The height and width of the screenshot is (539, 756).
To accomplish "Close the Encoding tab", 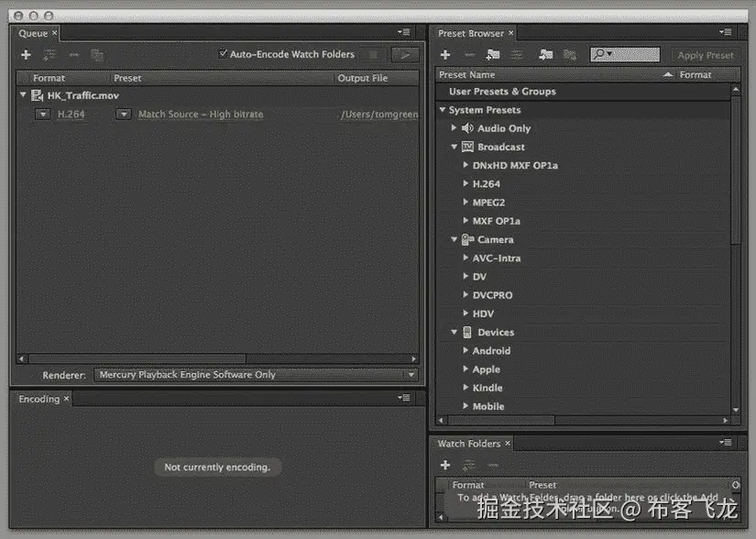I will [x=67, y=398].
